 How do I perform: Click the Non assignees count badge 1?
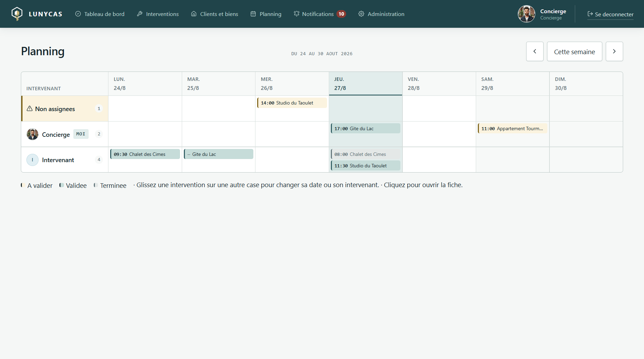click(99, 108)
